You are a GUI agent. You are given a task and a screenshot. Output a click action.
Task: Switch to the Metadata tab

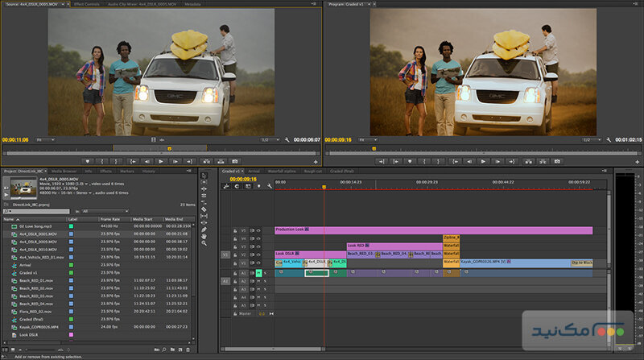192,4
